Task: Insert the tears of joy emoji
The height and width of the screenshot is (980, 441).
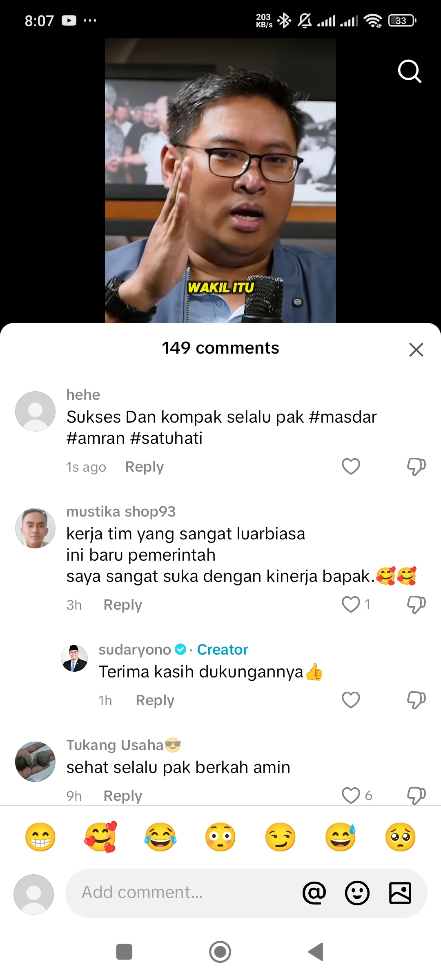Action: [x=160, y=837]
